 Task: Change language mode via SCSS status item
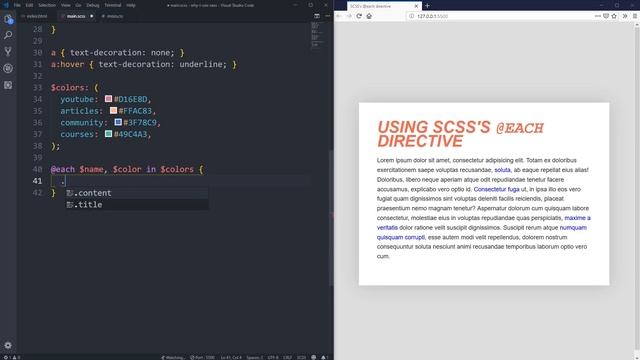301,357
